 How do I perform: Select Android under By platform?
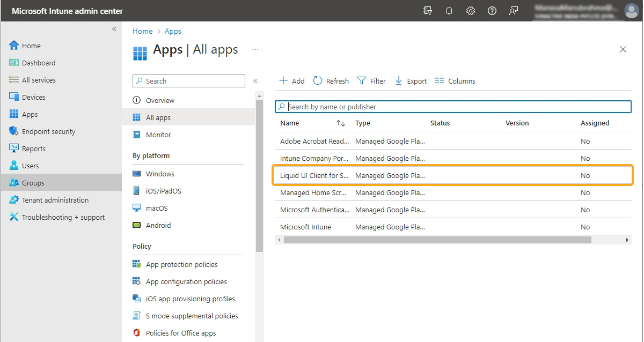[x=158, y=225]
